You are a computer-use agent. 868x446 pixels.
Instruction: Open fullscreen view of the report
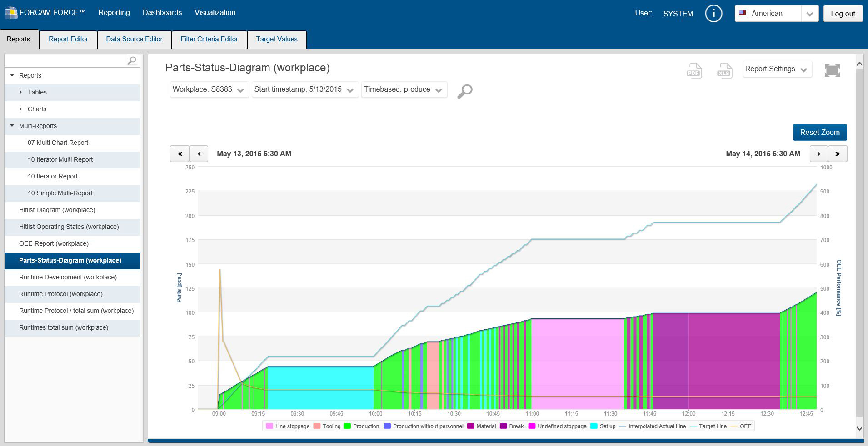832,70
